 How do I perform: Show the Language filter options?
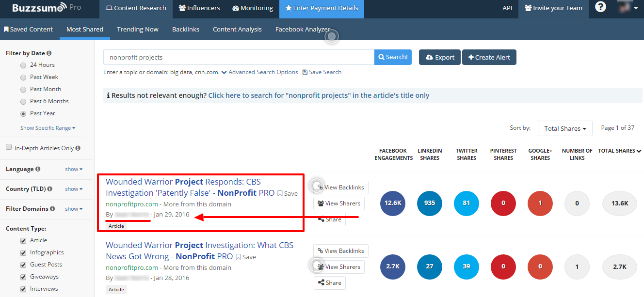[74, 169]
